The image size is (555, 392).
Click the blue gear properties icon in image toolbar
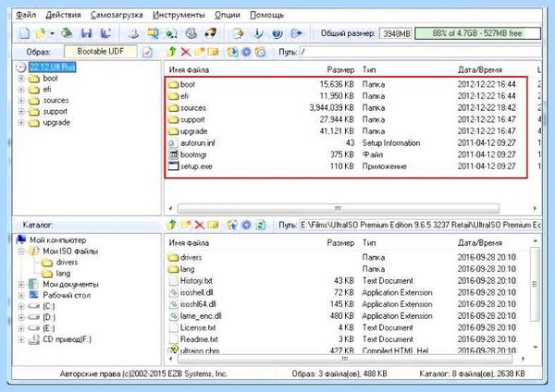point(246,52)
